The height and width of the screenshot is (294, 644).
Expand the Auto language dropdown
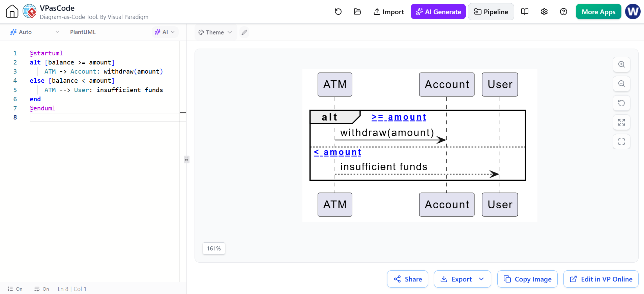coord(35,32)
